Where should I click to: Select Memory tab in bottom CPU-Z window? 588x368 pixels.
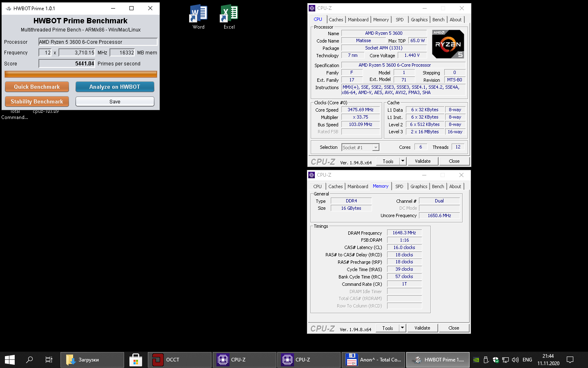pyautogui.click(x=381, y=186)
